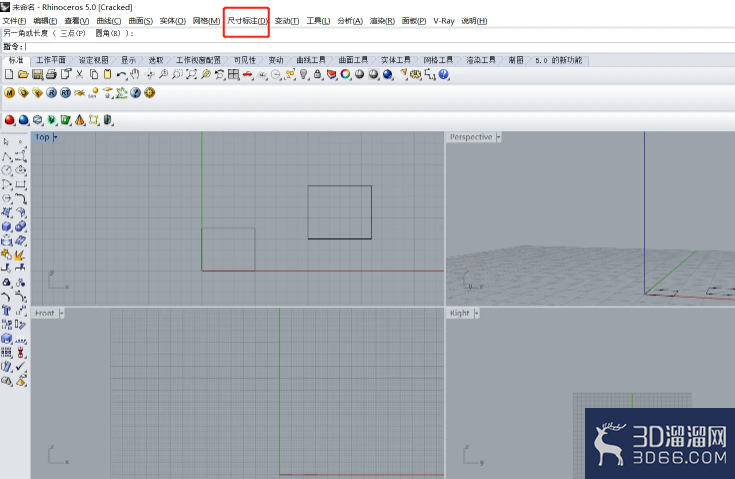Select the Rectangle tool in left sidebar
735x479 pixels.
point(21,184)
